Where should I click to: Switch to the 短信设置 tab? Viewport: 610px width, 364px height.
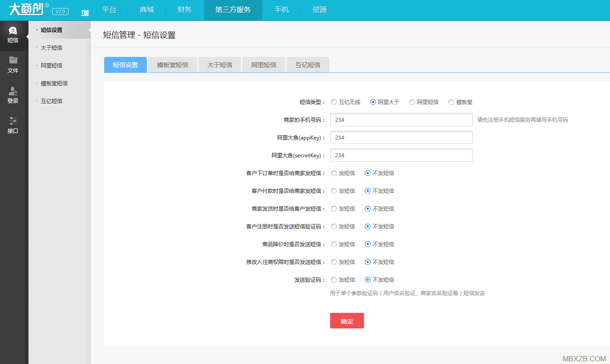pos(125,65)
